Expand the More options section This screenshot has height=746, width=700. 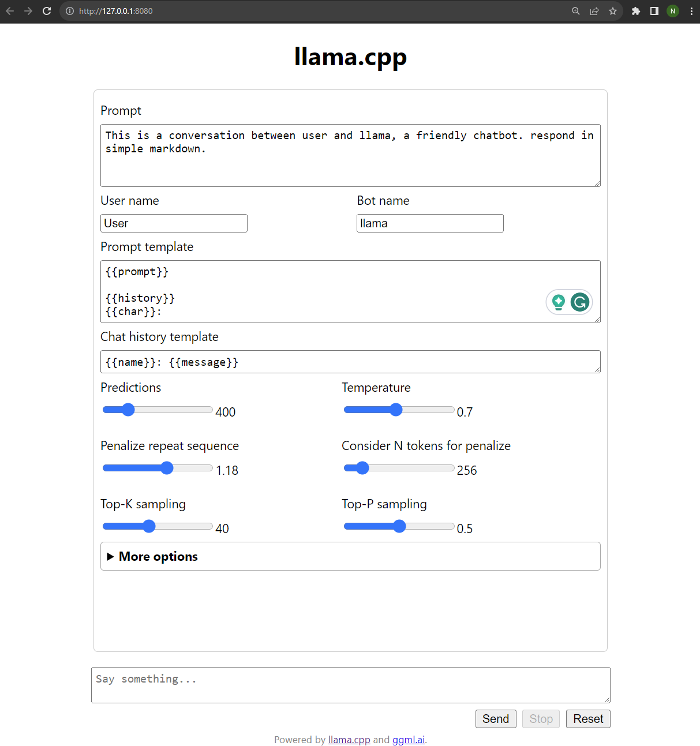350,556
